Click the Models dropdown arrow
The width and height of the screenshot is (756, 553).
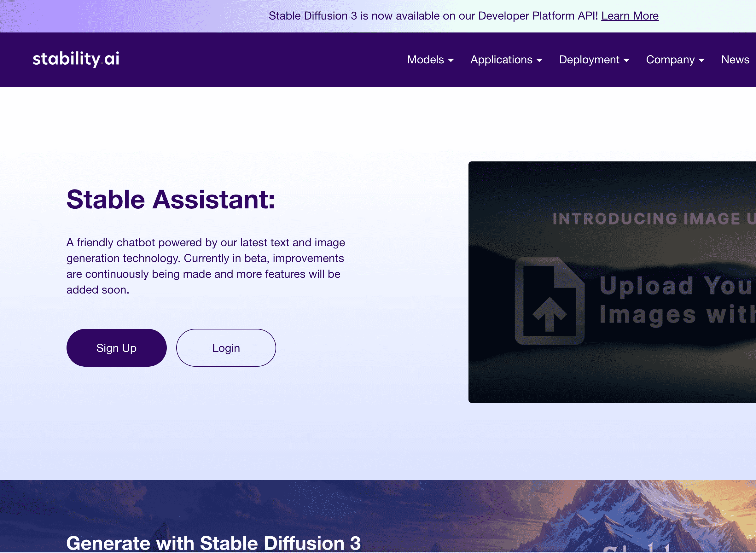pyautogui.click(x=451, y=60)
